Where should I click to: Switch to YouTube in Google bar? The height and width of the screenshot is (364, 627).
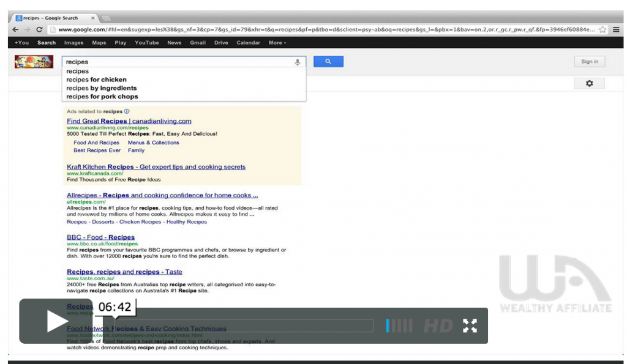click(x=146, y=43)
